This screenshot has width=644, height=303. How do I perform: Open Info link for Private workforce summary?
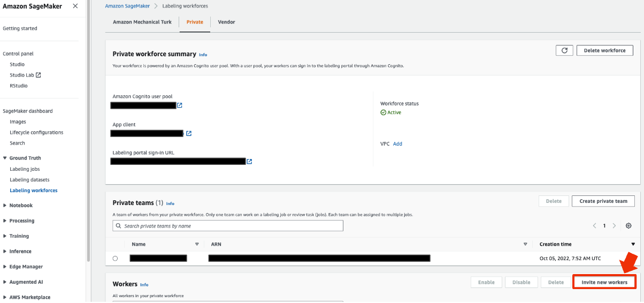(203, 55)
